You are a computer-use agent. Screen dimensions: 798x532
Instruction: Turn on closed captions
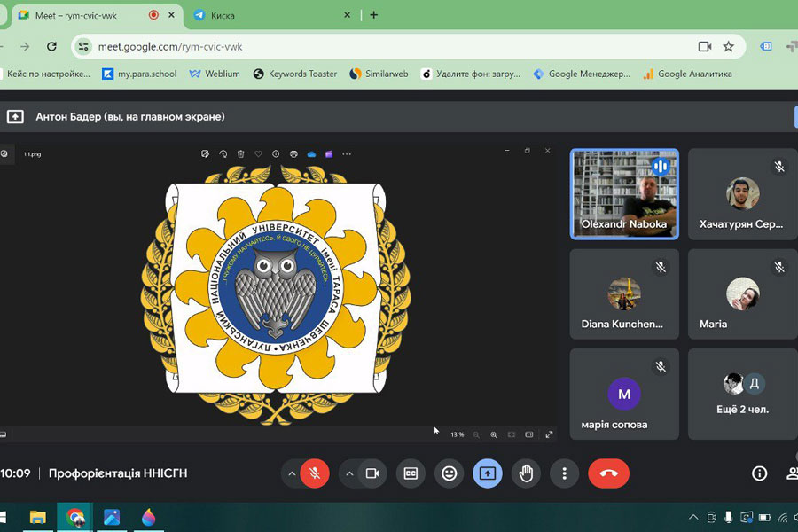(411, 473)
